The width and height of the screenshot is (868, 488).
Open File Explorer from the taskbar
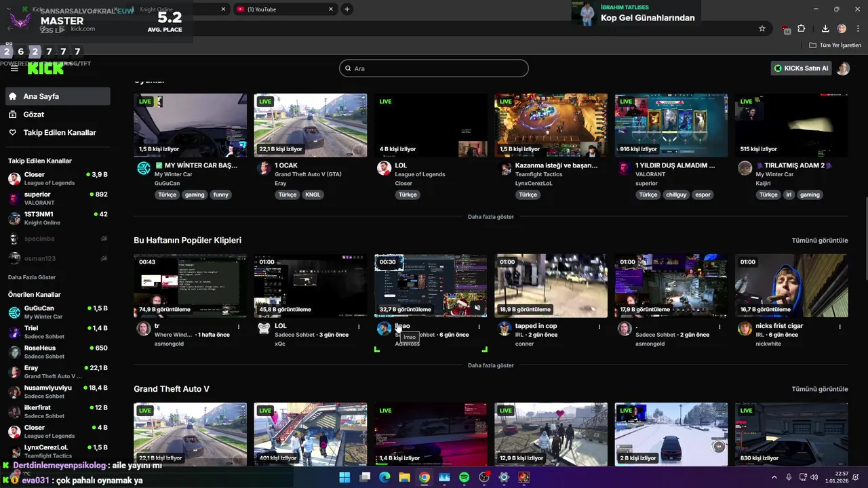(x=404, y=477)
